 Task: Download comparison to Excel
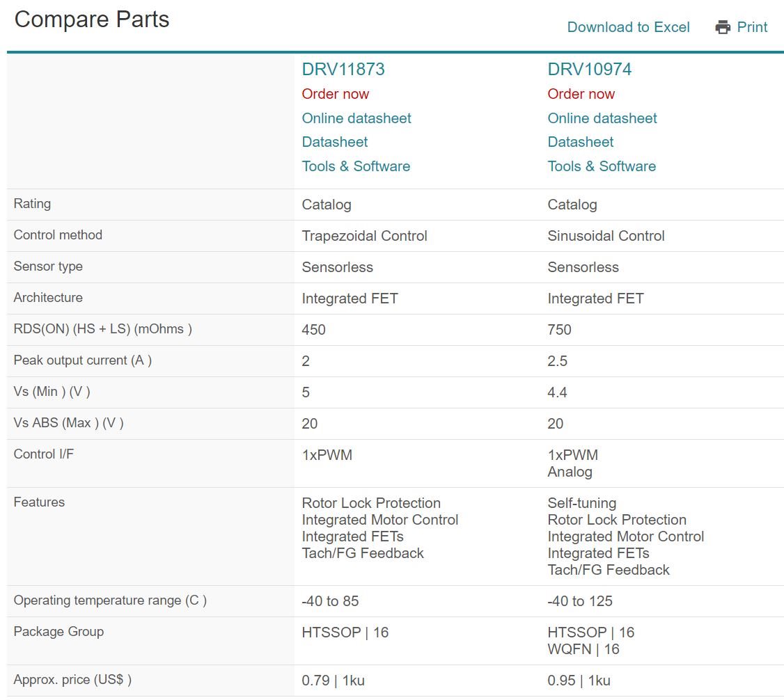pyautogui.click(x=628, y=27)
